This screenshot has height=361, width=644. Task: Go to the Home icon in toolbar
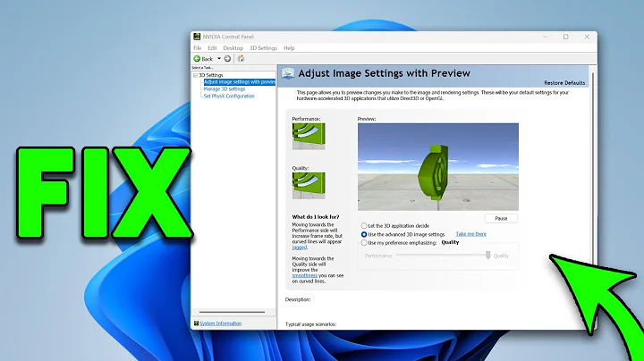click(x=241, y=59)
